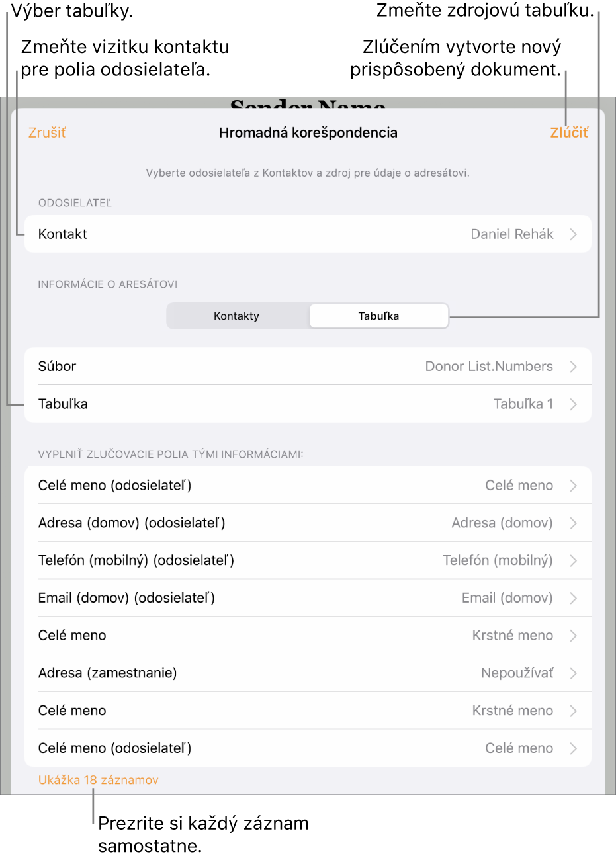Screen dimensions: 616x864
Task: Select the Tabuľka segment
Action: pyautogui.click(x=378, y=316)
